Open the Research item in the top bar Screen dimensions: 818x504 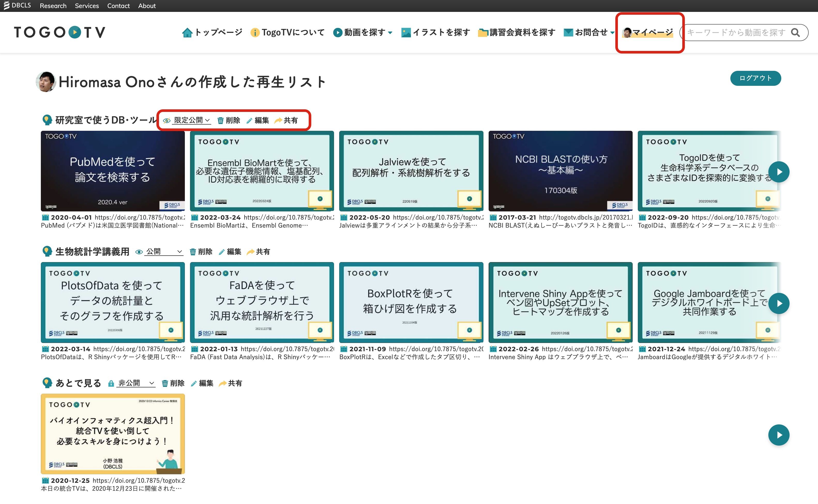coord(53,6)
